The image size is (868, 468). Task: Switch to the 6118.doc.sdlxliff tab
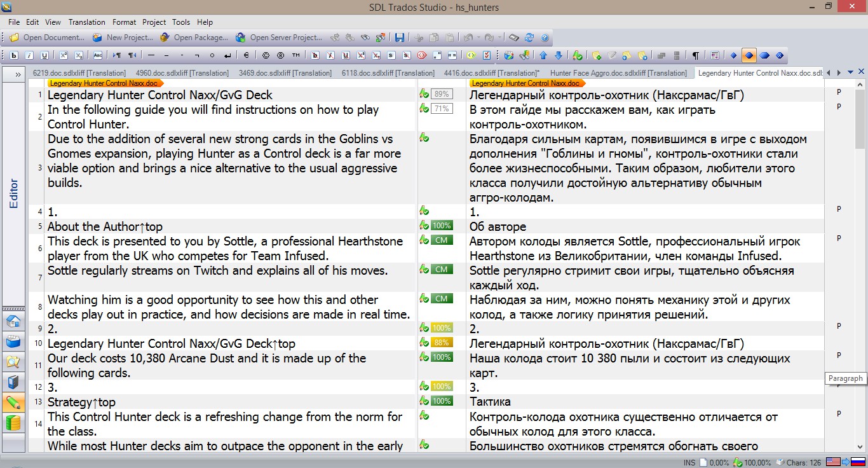388,73
